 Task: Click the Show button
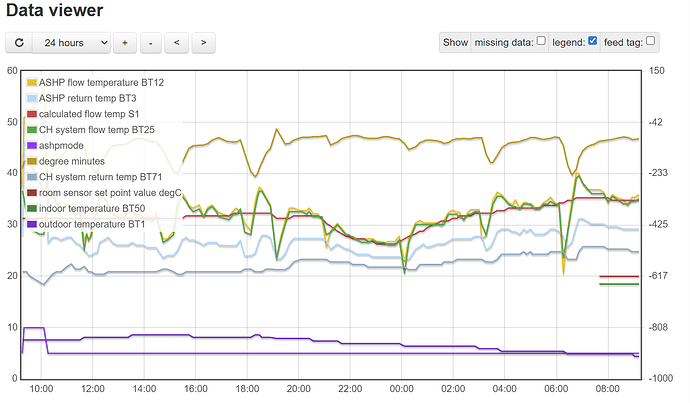pyautogui.click(x=455, y=42)
